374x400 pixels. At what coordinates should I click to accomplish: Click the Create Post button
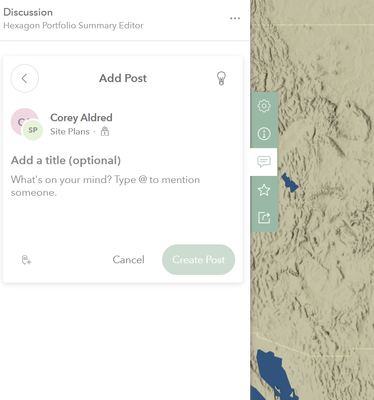tap(198, 260)
